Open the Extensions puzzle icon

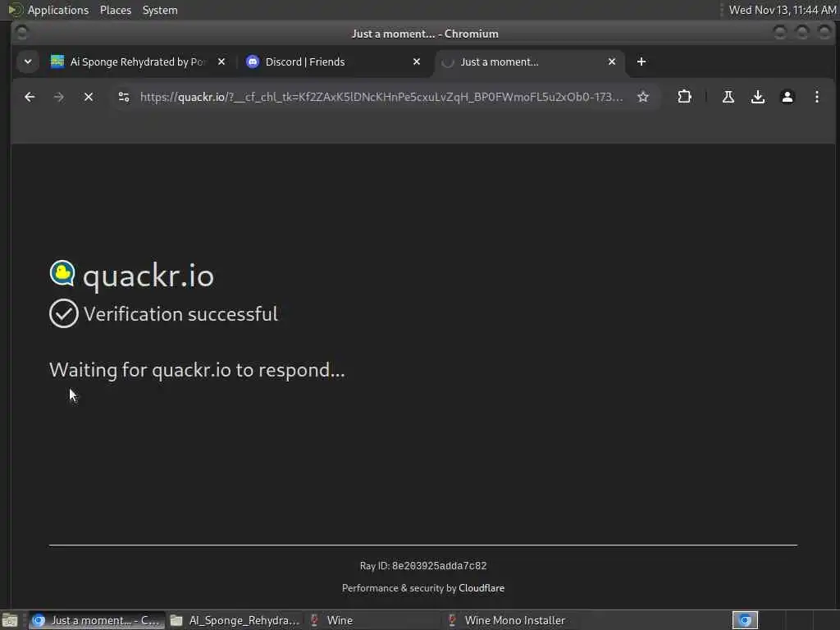[684, 97]
